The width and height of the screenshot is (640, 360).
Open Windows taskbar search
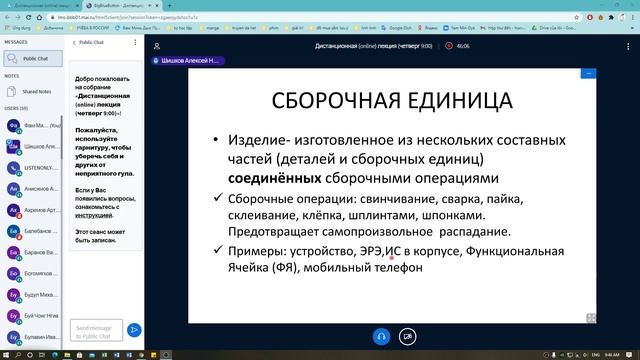pos(18,355)
